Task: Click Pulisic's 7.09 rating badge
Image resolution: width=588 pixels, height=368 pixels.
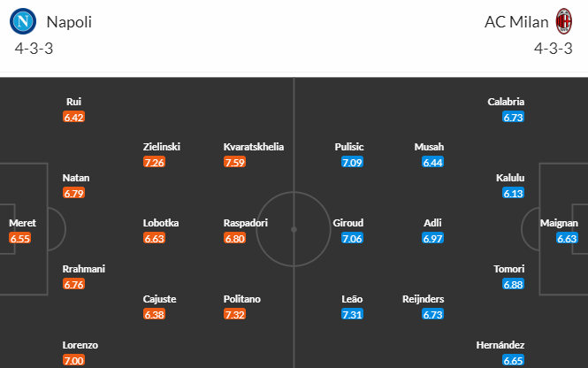Action: pyautogui.click(x=353, y=162)
